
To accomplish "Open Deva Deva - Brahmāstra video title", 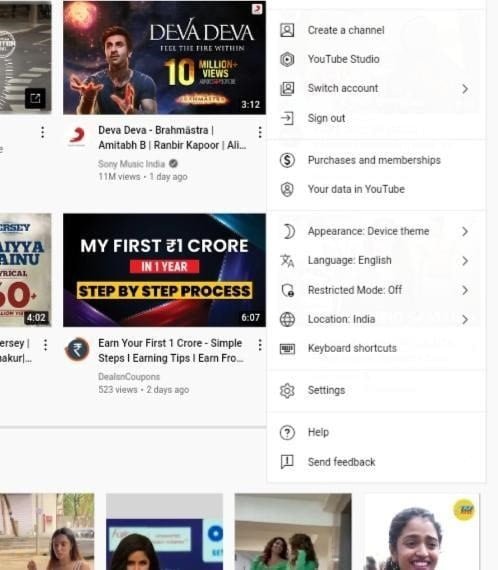I will (x=172, y=137).
